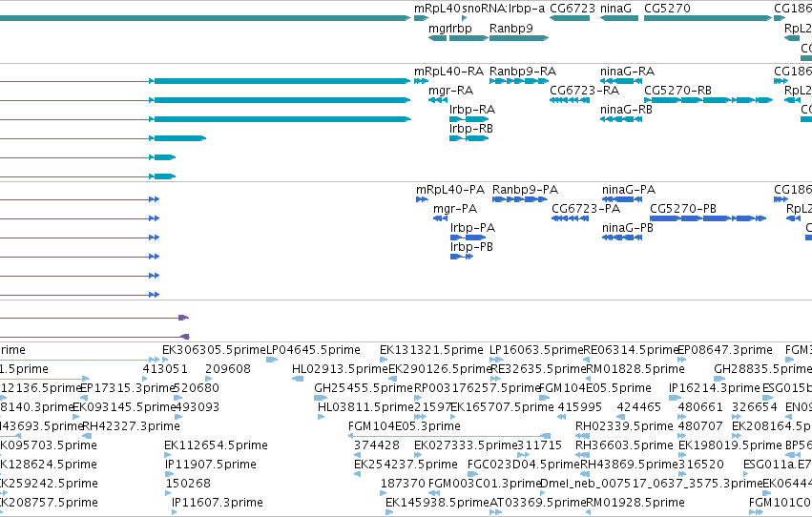Screen dimensions: 812x517
Task: Click the ninaG gene arrow glyph
Action: point(619,18)
